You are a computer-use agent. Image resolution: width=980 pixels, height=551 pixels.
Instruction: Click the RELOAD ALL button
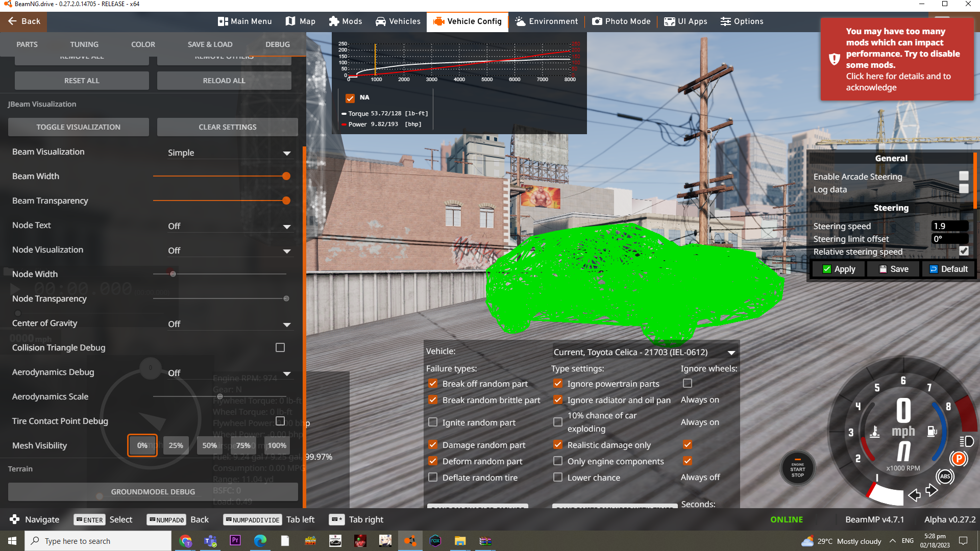click(x=224, y=81)
